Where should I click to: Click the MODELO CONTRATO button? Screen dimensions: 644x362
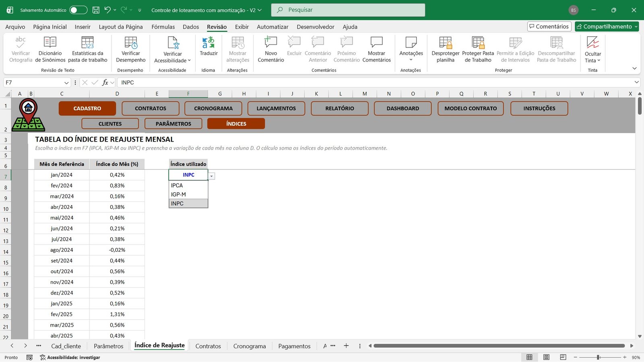(x=471, y=109)
